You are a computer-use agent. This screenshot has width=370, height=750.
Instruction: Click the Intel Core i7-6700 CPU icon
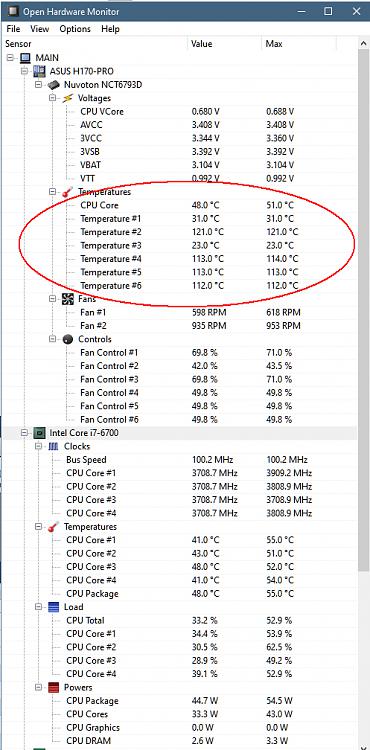(x=40, y=433)
